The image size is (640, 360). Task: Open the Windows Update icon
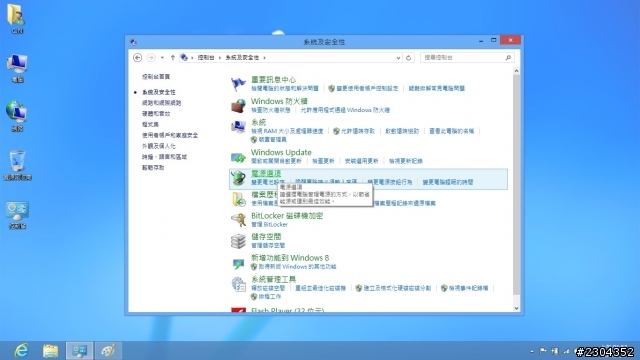tap(238, 157)
